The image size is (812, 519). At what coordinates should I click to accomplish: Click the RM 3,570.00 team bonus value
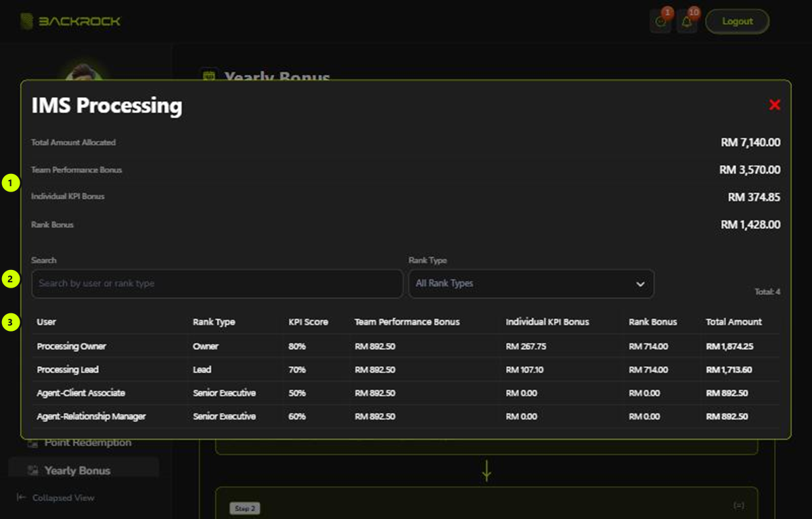pos(750,170)
